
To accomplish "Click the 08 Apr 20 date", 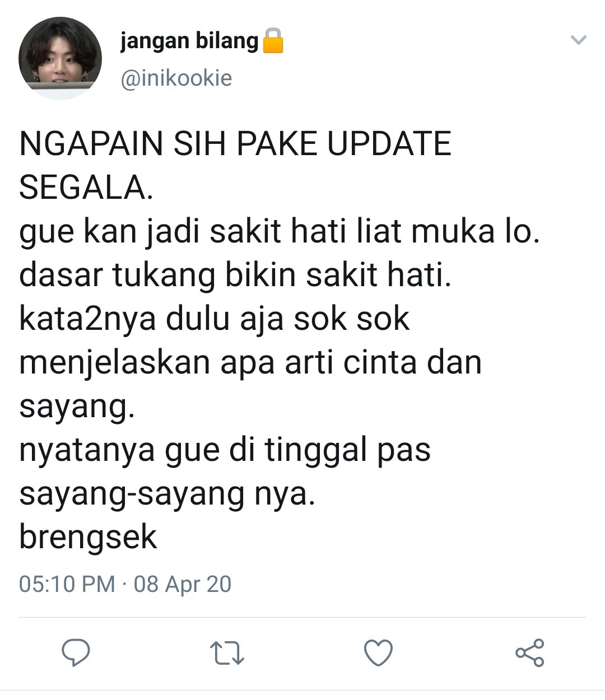I will point(183,584).
